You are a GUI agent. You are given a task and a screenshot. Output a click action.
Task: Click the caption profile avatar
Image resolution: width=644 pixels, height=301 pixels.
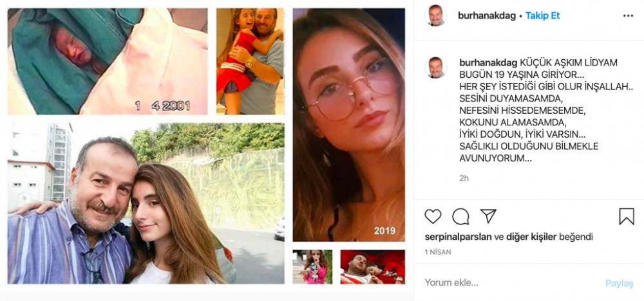pos(436,68)
